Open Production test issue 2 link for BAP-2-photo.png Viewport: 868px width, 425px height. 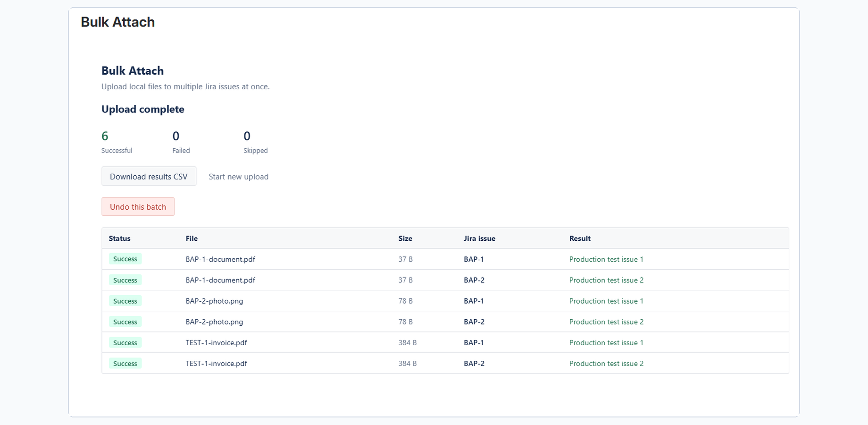606,322
